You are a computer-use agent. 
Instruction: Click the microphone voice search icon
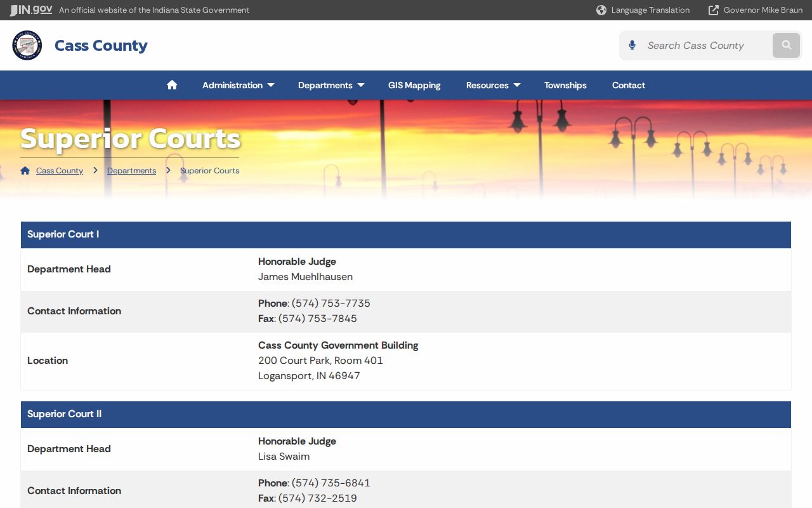632,45
